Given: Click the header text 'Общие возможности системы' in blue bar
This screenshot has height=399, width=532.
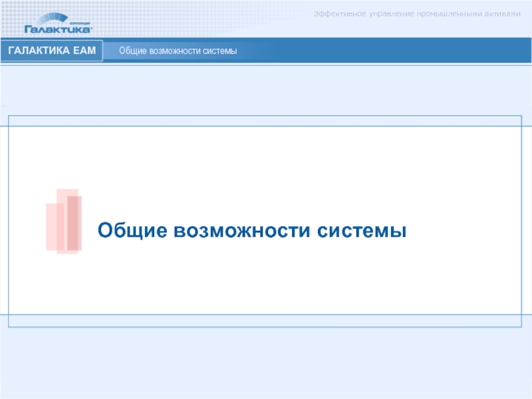Looking at the screenshot, I should 178,51.
